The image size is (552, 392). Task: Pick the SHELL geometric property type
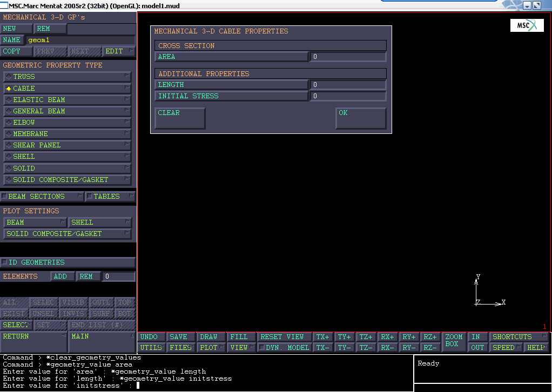[67, 156]
